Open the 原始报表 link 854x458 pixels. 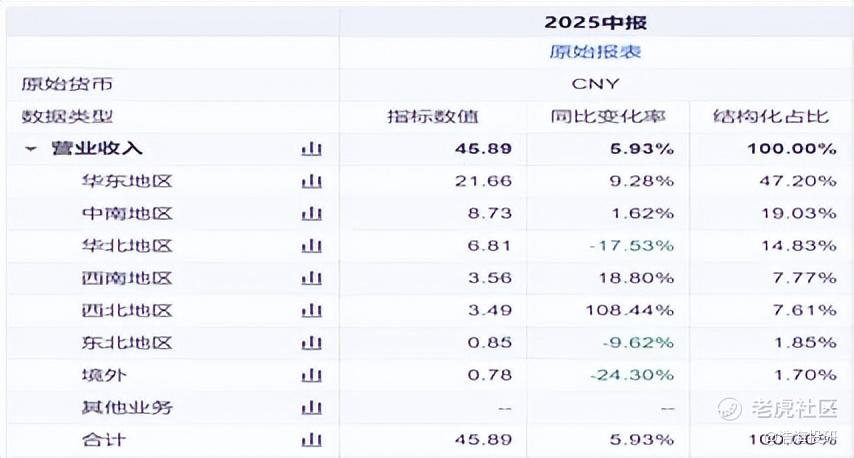tap(595, 51)
